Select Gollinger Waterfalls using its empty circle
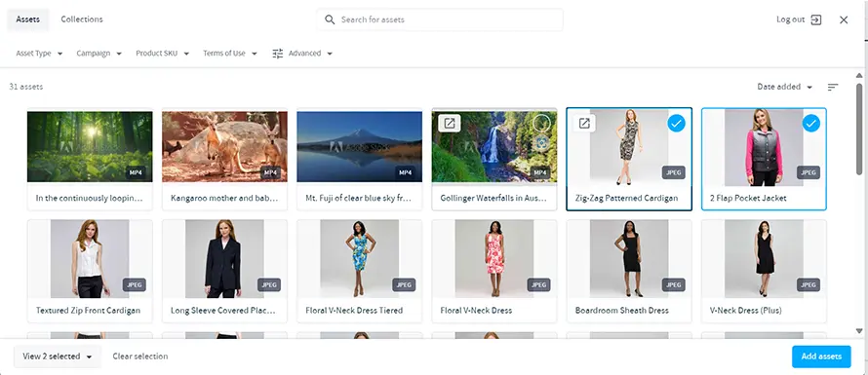 point(541,124)
